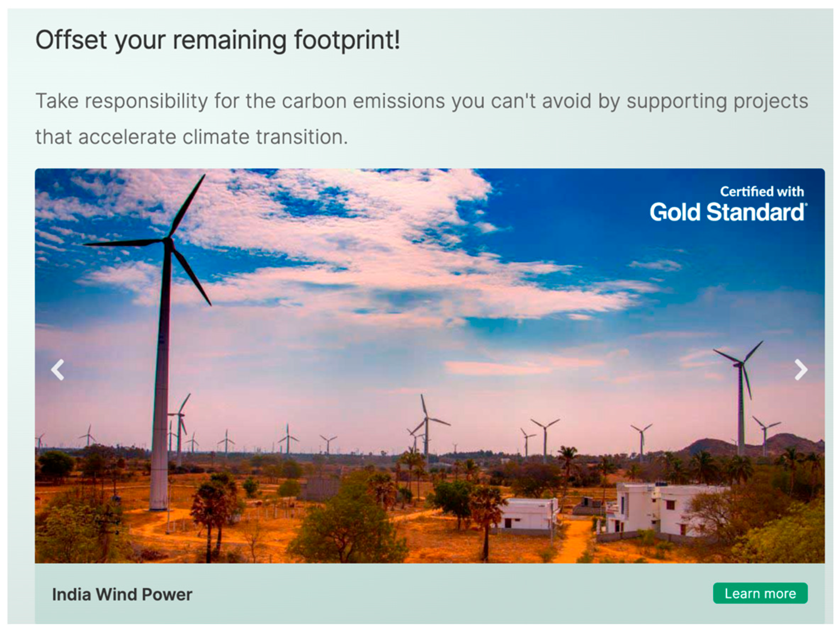This screenshot has height=633, width=840.
Task: Open the India Wind Power project title
Action: (x=122, y=595)
